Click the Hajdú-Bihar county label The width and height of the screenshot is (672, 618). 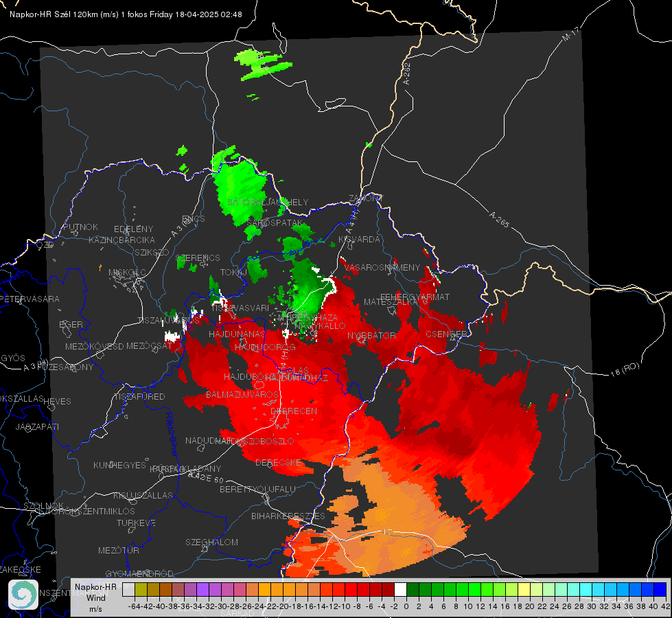(171, 434)
